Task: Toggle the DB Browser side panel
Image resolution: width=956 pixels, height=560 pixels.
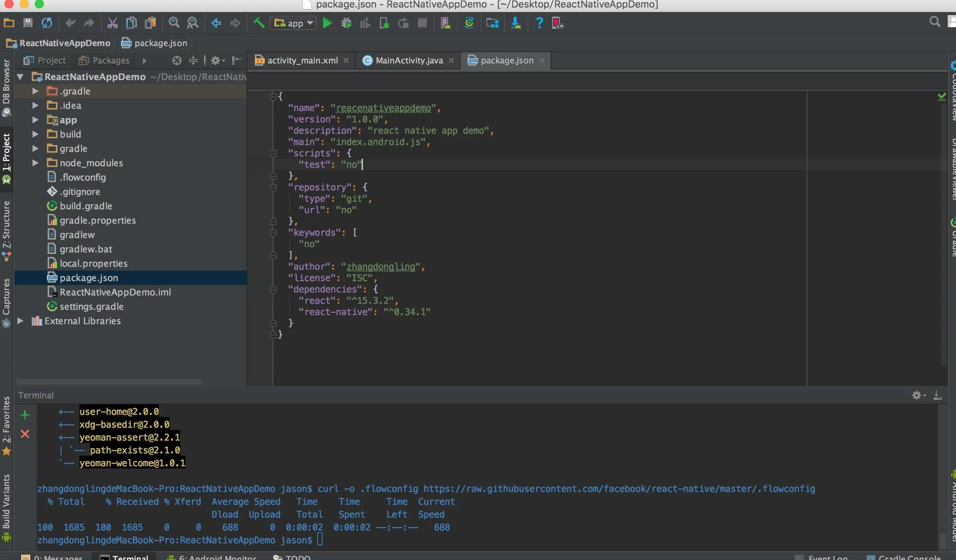Action: click(x=6, y=87)
